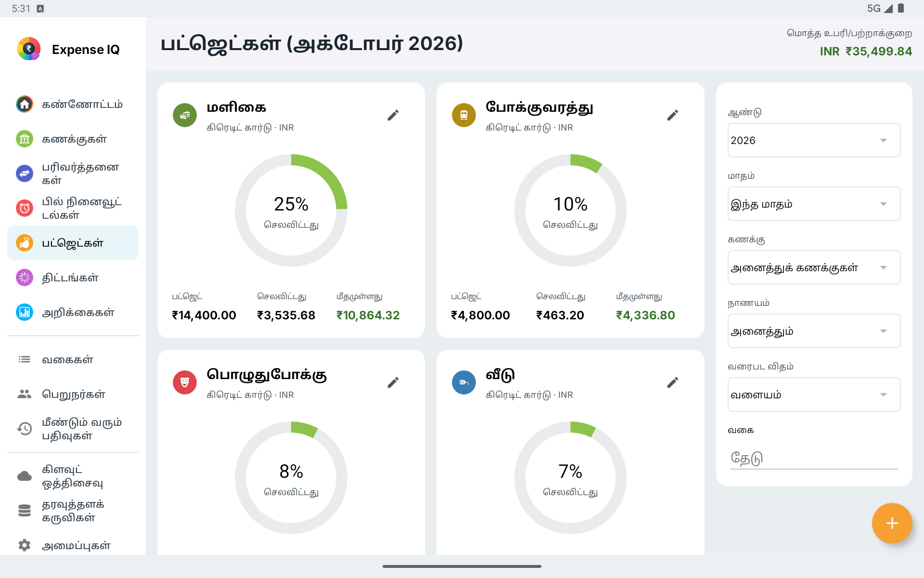
Task: Click the மளிகை 25% donut chart
Action: pos(291,210)
